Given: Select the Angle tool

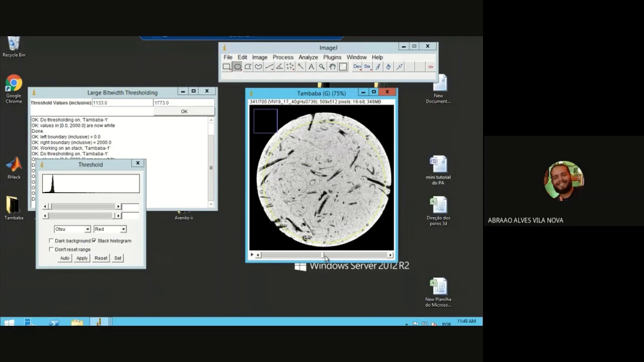Looking at the screenshot, I should [x=280, y=67].
